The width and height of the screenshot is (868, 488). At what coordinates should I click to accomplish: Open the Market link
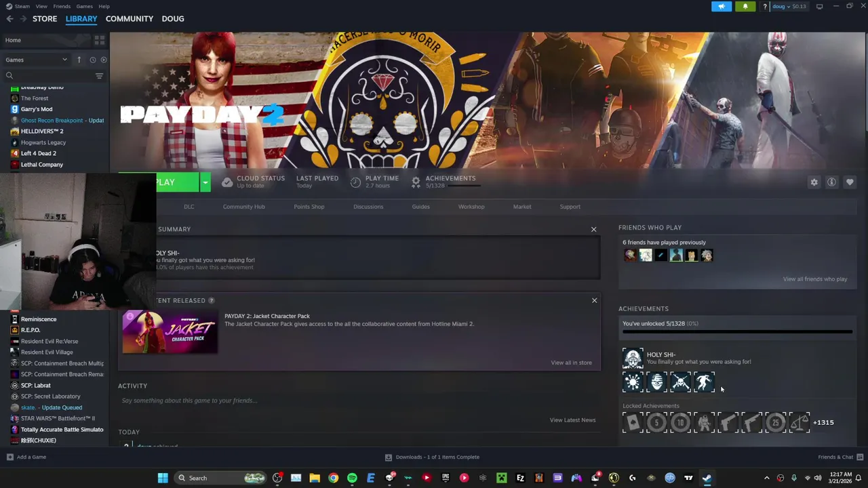pos(522,207)
